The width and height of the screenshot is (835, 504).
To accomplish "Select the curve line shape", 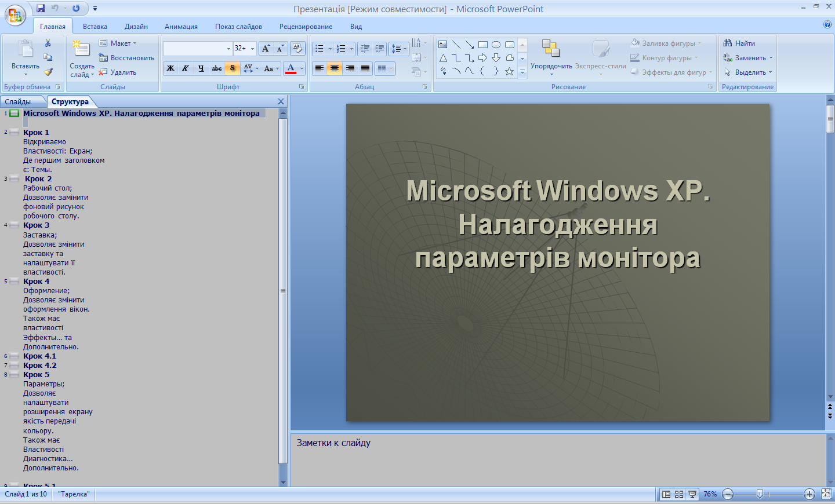I will (470, 71).
